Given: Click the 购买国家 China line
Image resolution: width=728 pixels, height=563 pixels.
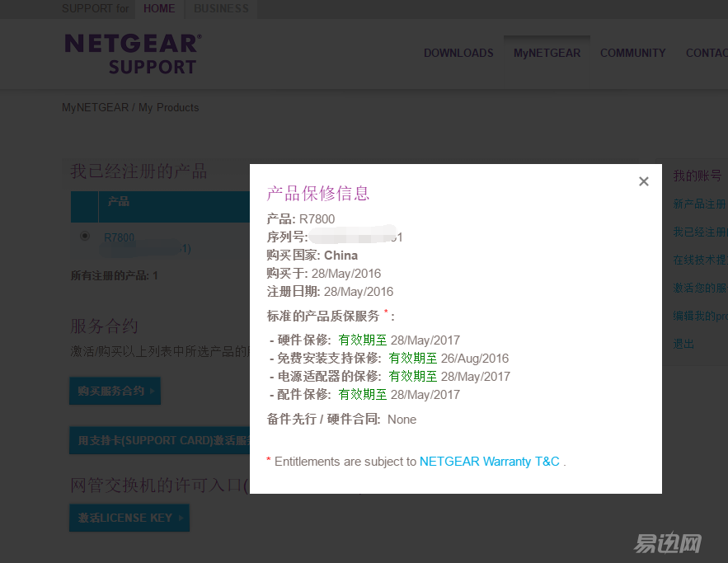Looking at the screenshot, I should coord(312,256).
